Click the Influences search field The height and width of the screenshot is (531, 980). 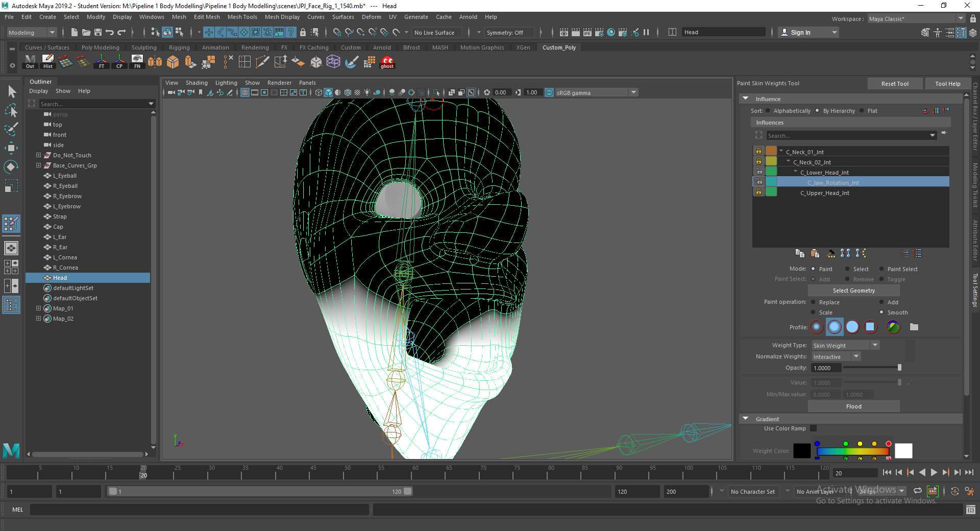point(851,135)
